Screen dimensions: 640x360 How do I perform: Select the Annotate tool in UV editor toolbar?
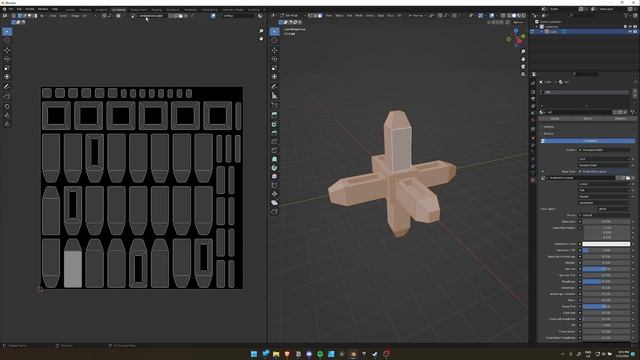(x=7, y=87)
